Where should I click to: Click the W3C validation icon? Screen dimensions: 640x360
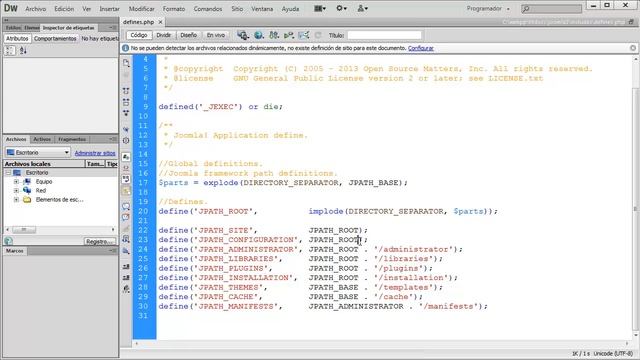(289, 36)
